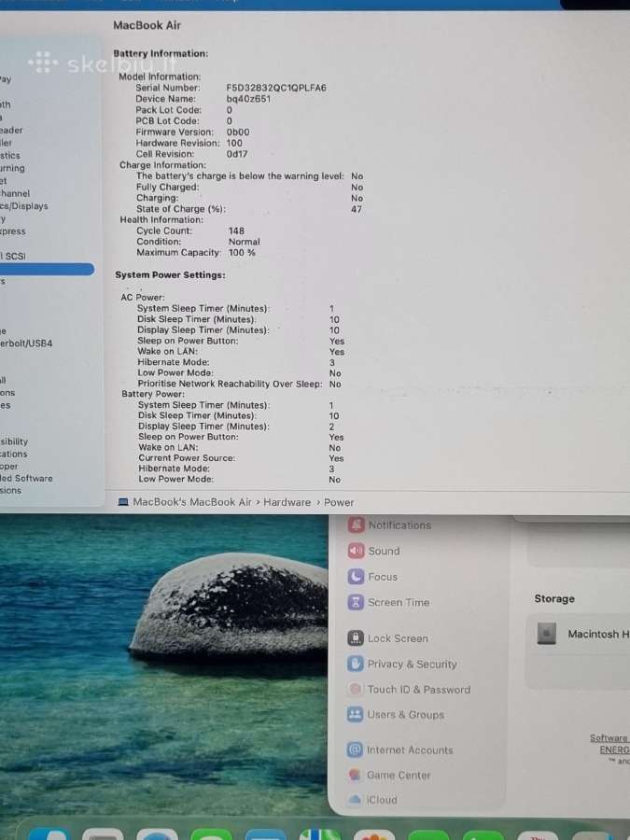Open Focus settings moon icon
Image resolution: width=630 pixels, height=840 pixels.
[356, 577]
